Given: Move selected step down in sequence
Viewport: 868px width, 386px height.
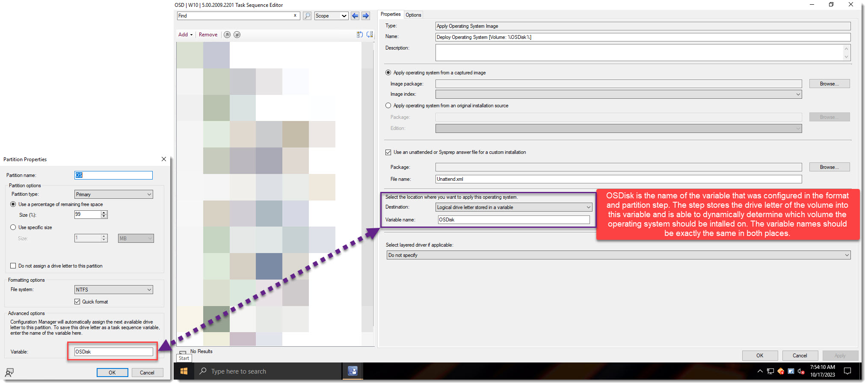Looking at the screenshot, I should (237, 35).
